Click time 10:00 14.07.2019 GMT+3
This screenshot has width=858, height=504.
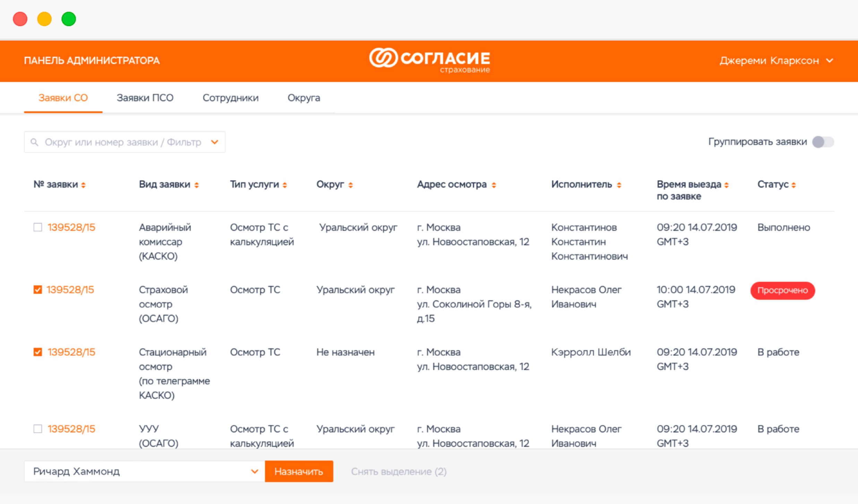(696, 297)
